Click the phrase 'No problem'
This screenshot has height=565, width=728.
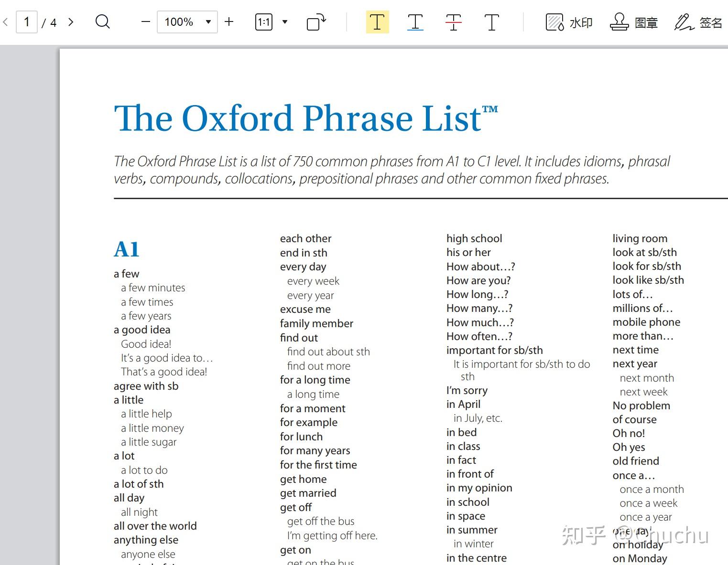click(x=641, y=406)
